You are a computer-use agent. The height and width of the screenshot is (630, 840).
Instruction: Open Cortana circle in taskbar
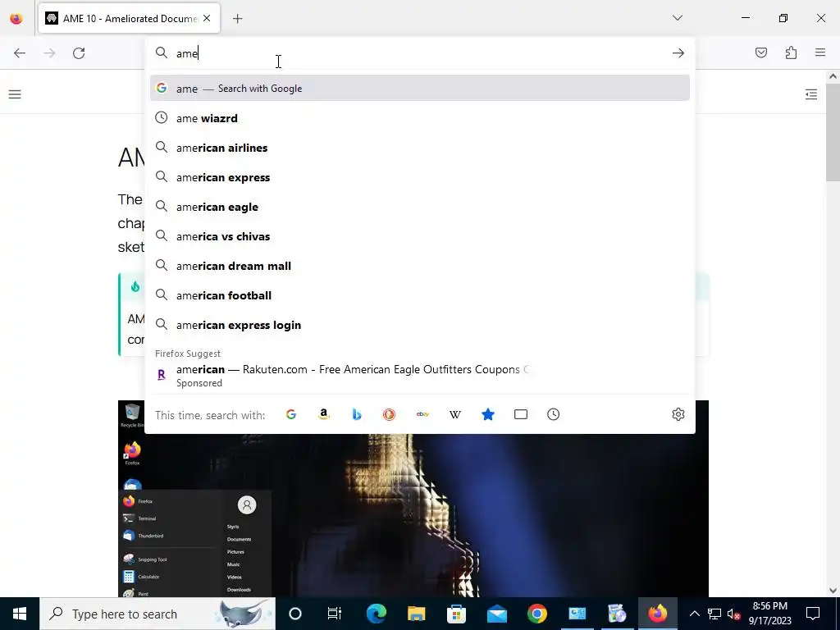tap(295, 614)
